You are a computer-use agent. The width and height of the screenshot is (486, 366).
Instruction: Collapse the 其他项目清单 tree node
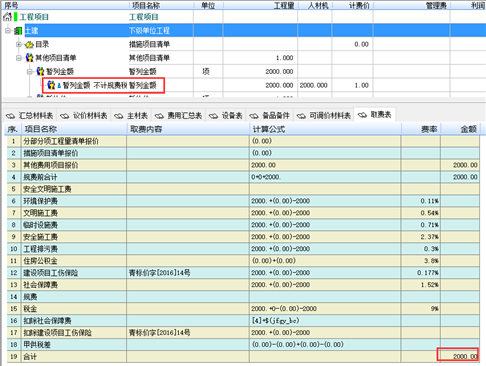[x=19, y=58]
